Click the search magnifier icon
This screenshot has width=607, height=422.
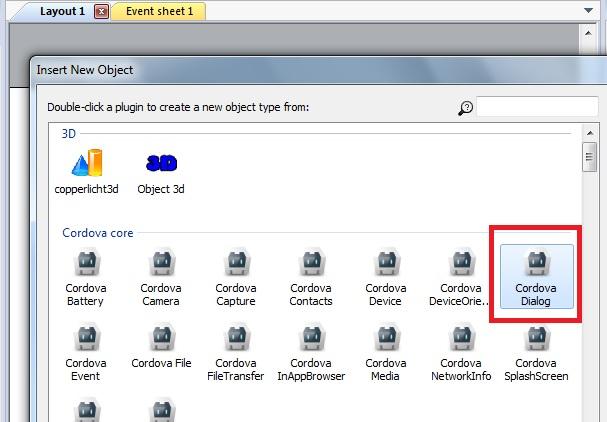coord(465,108)
